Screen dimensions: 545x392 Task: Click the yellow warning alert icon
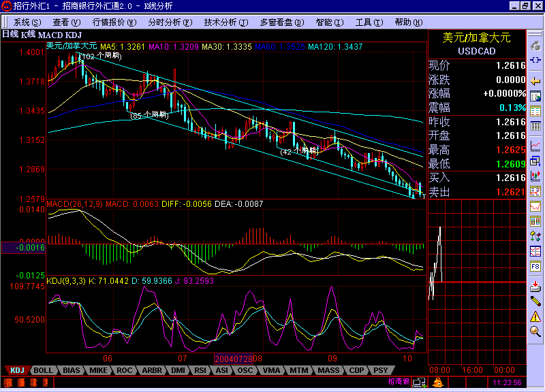click(535, 318)
